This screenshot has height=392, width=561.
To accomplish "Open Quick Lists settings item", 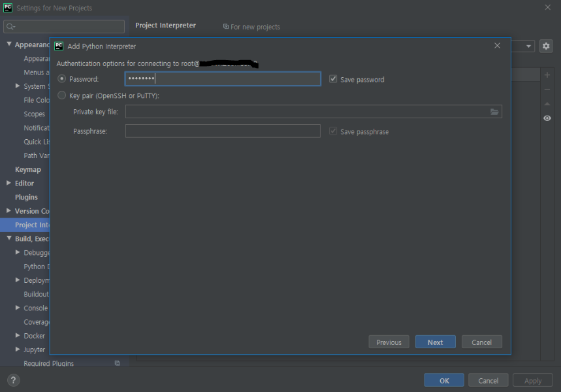I will pyautogui.click(x=37, y=142).
